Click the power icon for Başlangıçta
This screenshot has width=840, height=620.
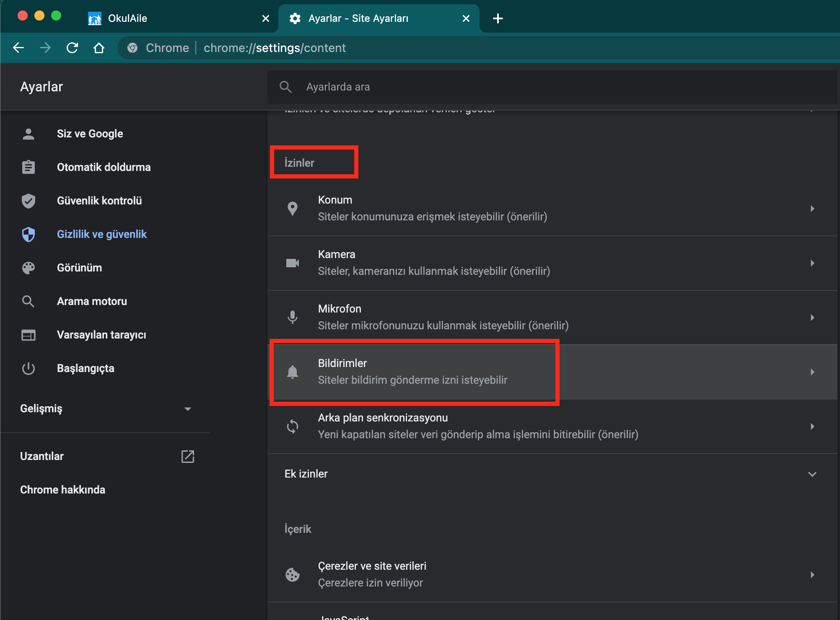click(x=29, y=368)
